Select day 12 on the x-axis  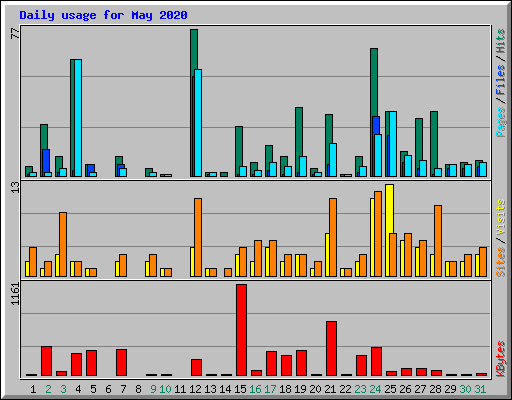pyautogui.click(x=195, y=389)
